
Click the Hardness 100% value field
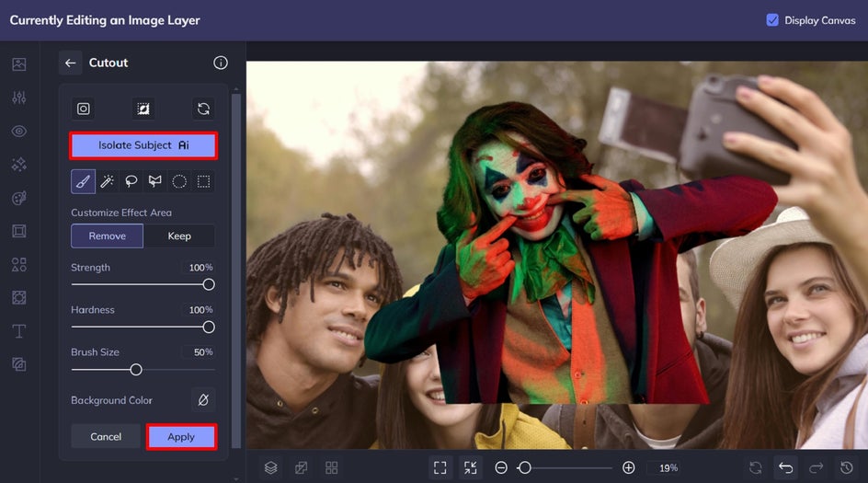pyautogui.click(x=200, y=310)
